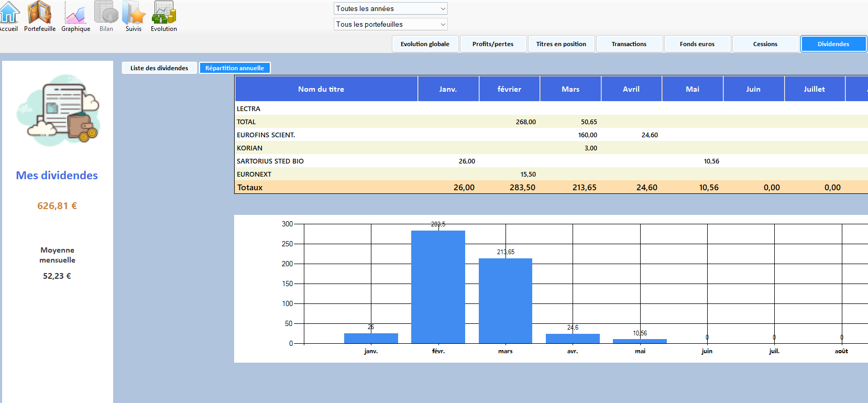Screen dimensions: 868x403
Task: Click the 15,50 cell for EURONEXT
Action: coord(528,174)
